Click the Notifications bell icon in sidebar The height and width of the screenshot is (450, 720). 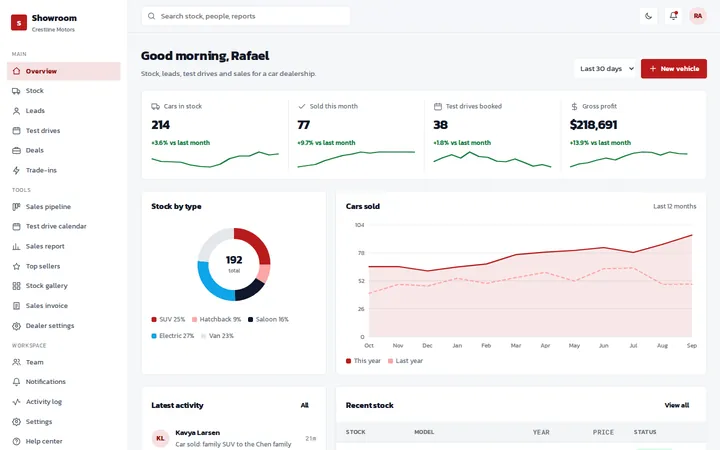[x=17, y=382]
